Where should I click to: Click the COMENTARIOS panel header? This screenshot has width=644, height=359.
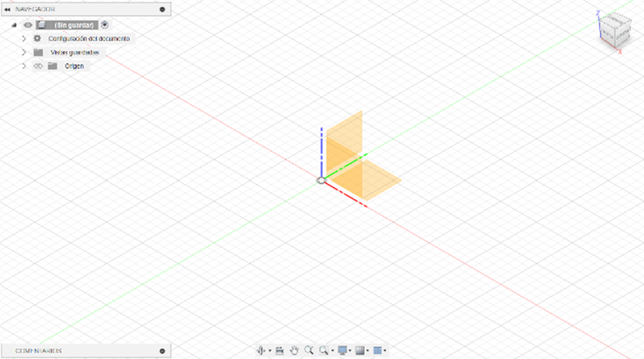[x=86, y=351]
